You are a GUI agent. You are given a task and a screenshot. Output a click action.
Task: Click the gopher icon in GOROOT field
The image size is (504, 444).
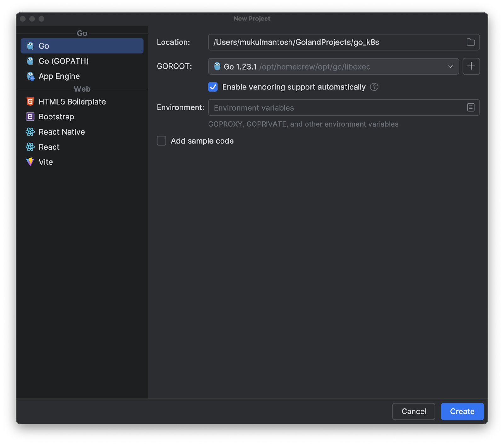coord(217,66)
